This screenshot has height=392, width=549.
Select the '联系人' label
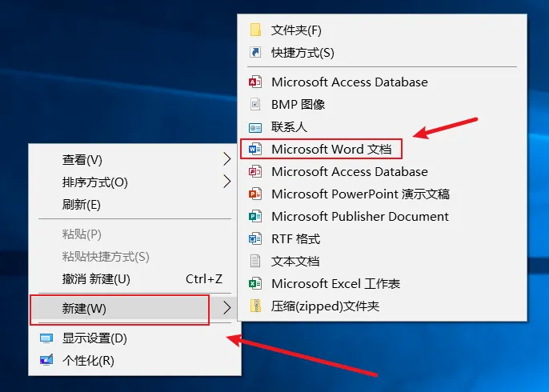click(289, 126)
